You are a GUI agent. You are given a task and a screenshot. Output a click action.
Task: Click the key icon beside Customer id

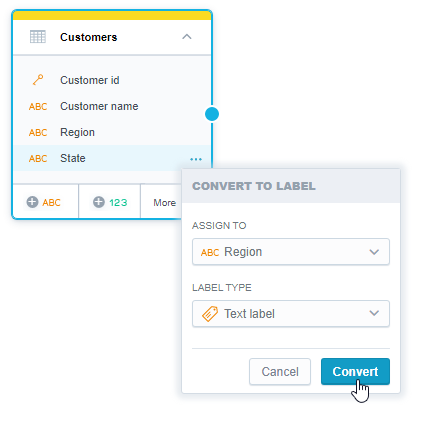coord(38,80)
